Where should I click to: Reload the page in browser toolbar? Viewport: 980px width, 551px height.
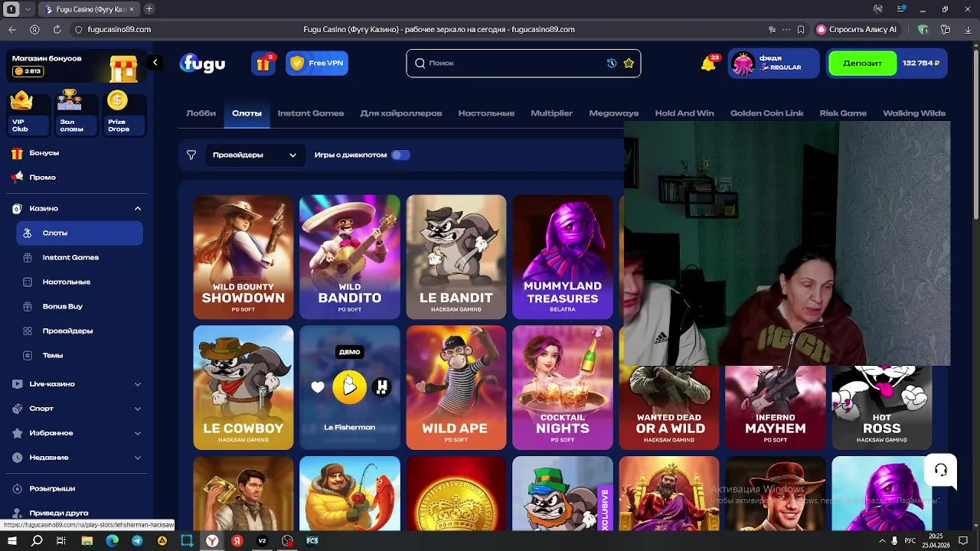tap(57, 29)
